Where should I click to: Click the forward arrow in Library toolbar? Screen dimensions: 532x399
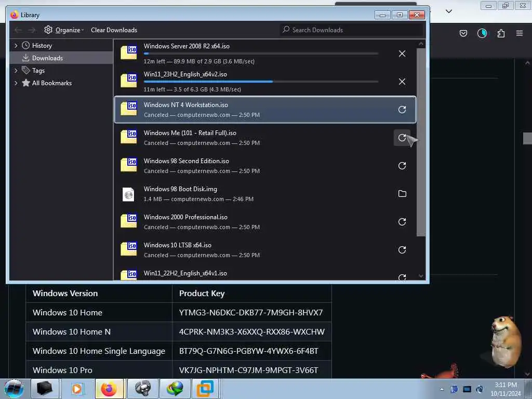[x=32, y=30]
